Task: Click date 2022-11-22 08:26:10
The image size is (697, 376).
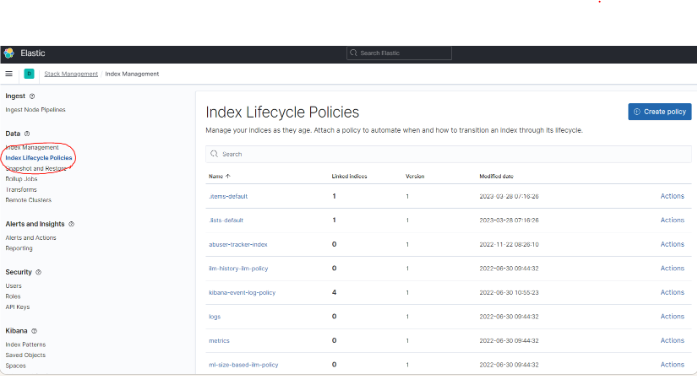Action: pyautogui.click(x=509, y=244)
